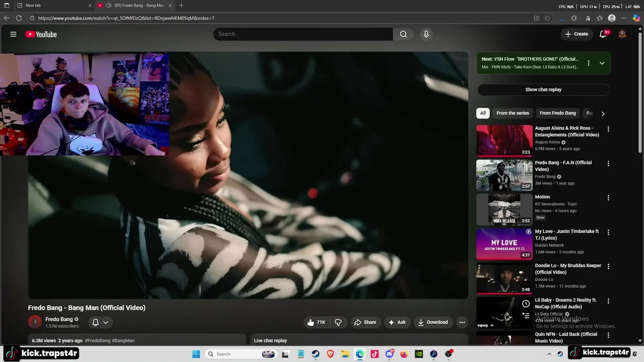
Task: Open the Lil Baby Official channel link
Action: pyautogui.click(x=549, y=314)
